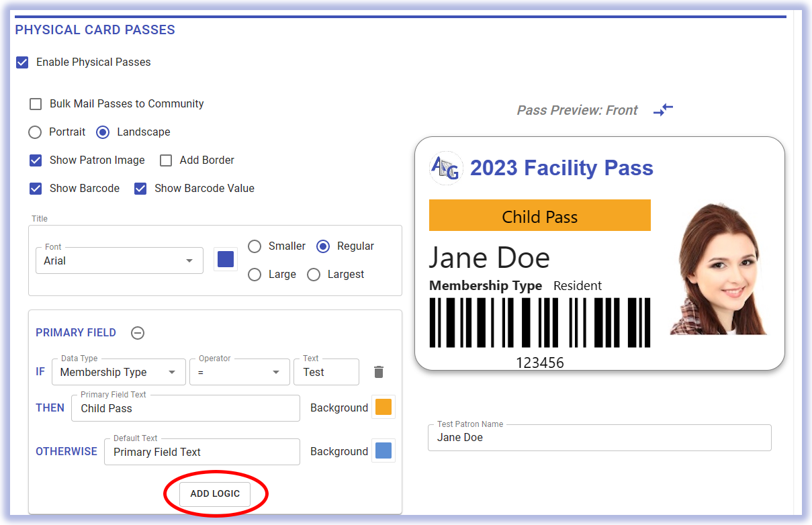Image resolution: width=812 pixels, height=525 pixels.
Task: Edit the Default Text input field
Action: [202, 452]
